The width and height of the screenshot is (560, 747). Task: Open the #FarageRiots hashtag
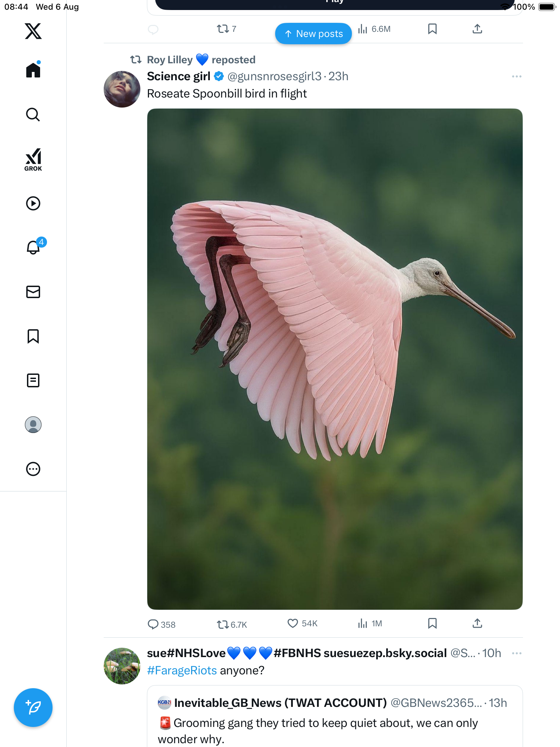click(x=182, y=671)
